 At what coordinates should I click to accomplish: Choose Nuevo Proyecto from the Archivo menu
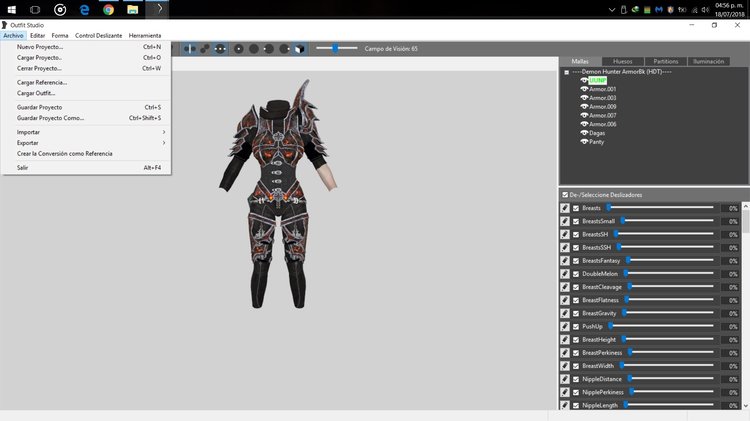(86, 47)
